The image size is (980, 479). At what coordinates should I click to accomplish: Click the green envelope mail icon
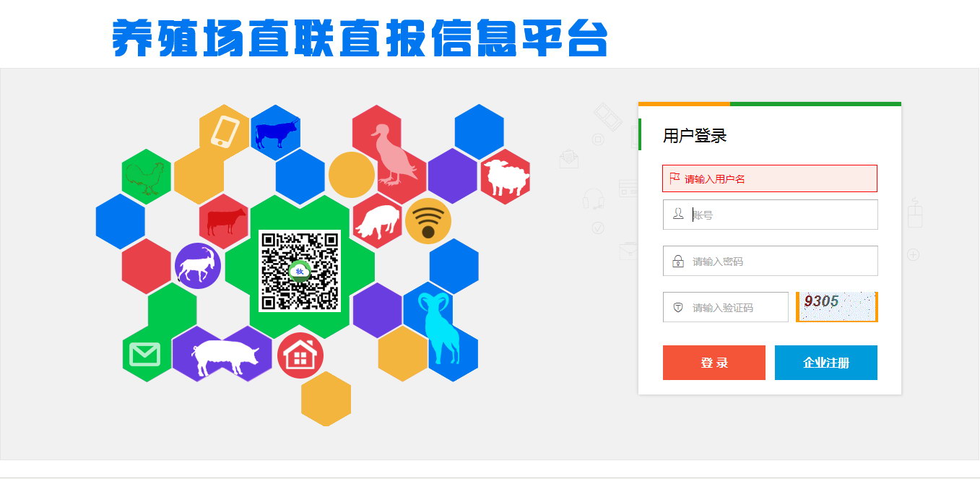point(144,354)
